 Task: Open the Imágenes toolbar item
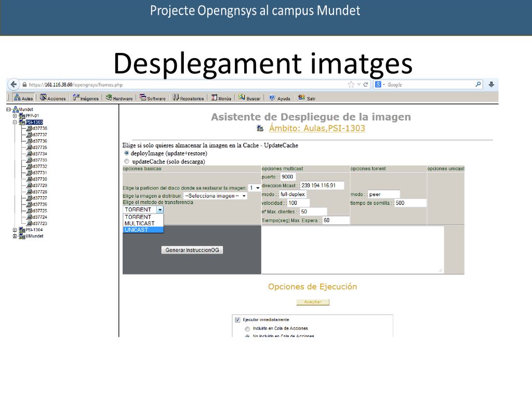point(86,98)
